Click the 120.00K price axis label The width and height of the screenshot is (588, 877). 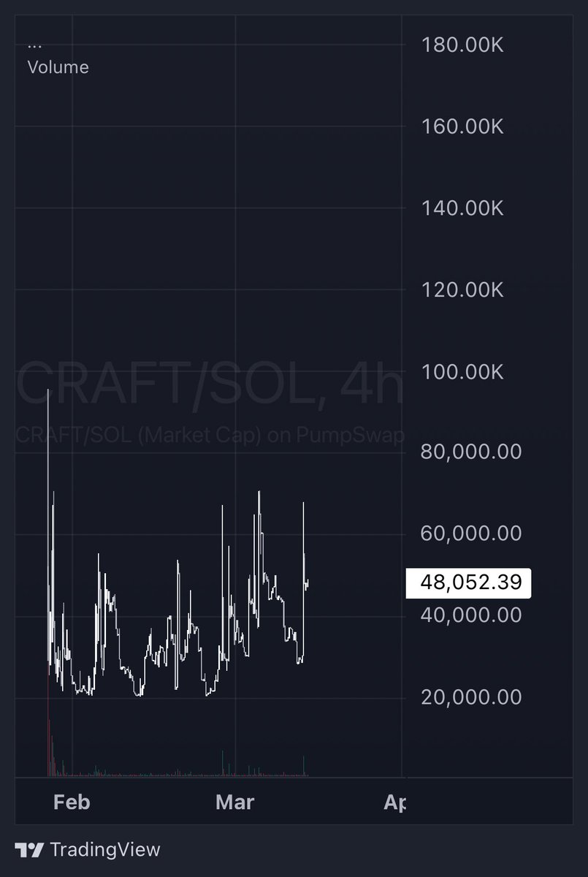pyautogui.click(x=462, y=290)
